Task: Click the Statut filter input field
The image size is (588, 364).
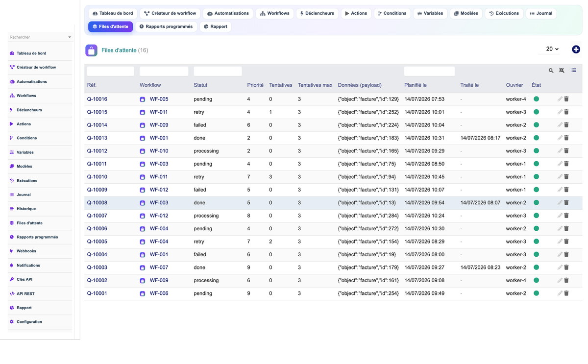Action: (218, 71)
